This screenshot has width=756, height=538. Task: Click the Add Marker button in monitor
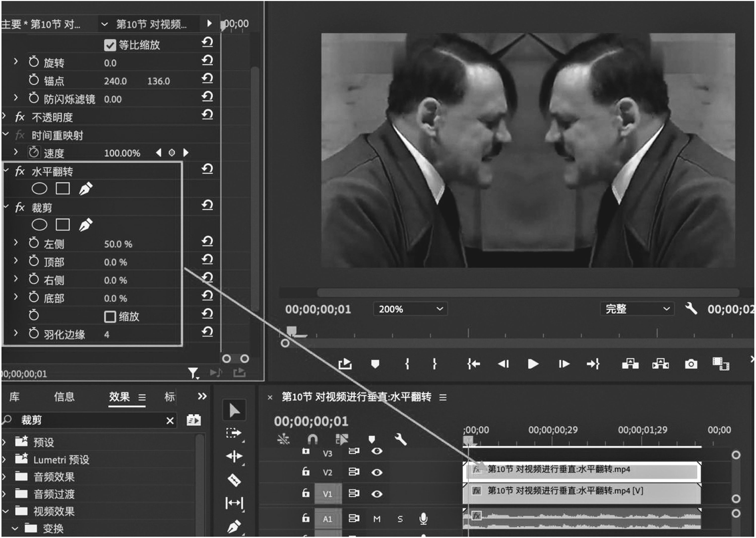tap(375, 364)
